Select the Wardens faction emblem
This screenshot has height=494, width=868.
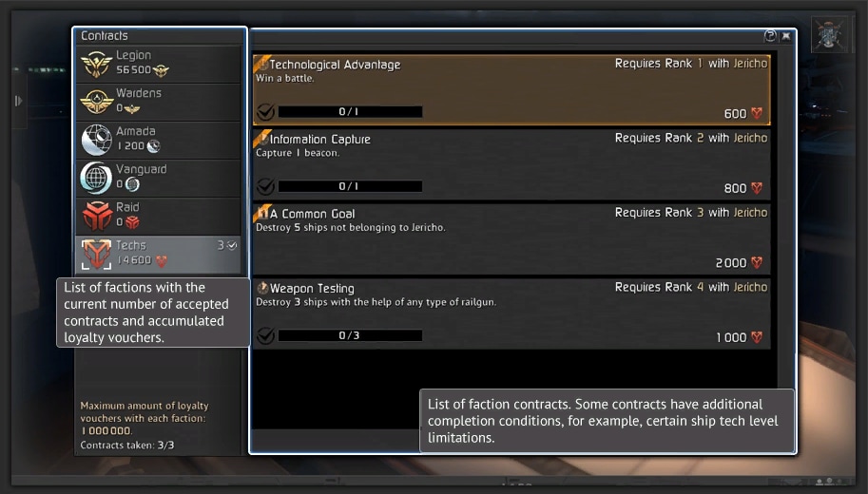[x=96, y=102]
